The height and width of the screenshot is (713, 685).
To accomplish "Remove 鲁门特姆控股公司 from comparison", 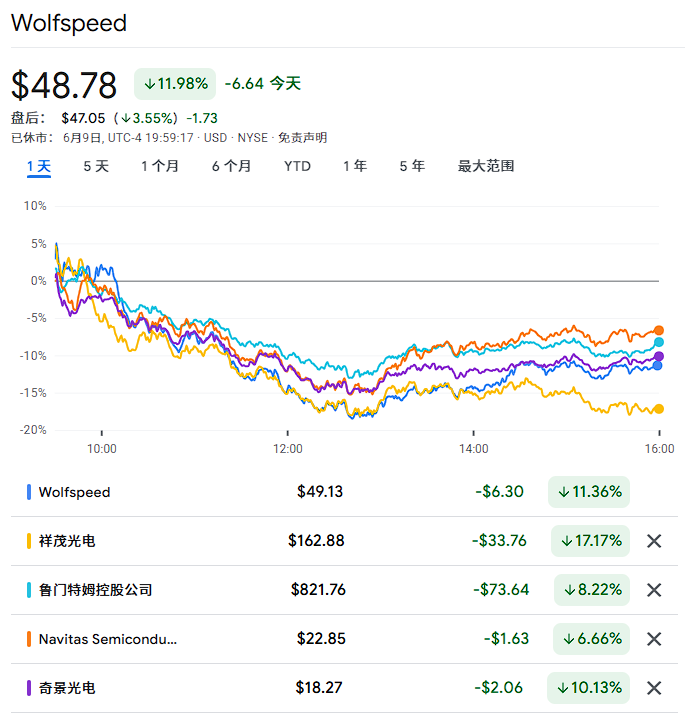I will click(654, 590).
